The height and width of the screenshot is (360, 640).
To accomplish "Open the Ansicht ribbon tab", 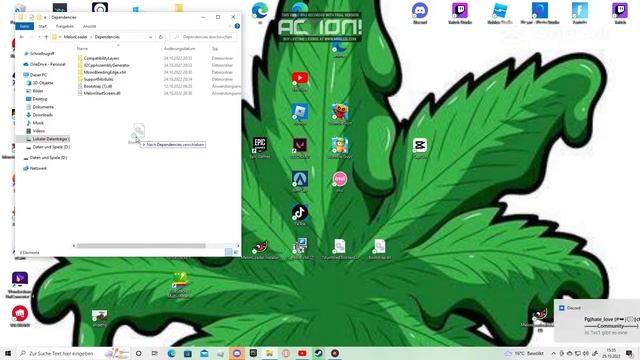I will coord(89,26).
